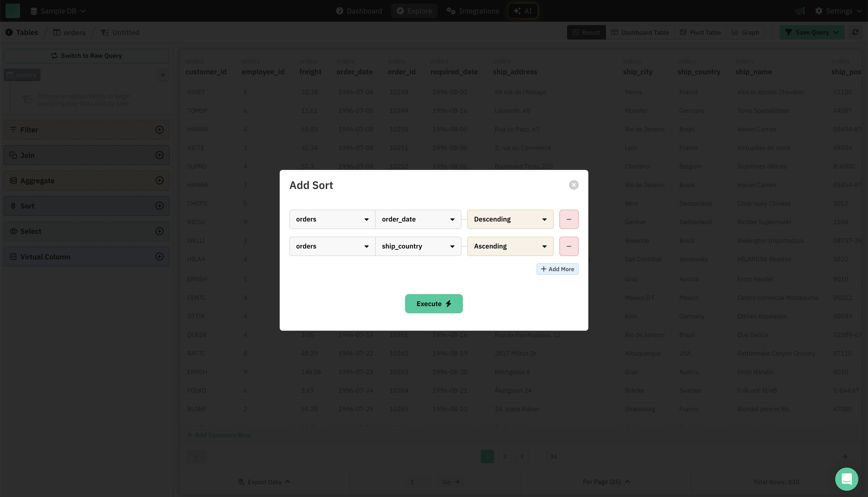Open the orders table dropdown for the ship_country row
The width and height of the screenshot is (868, 497).
332,246
